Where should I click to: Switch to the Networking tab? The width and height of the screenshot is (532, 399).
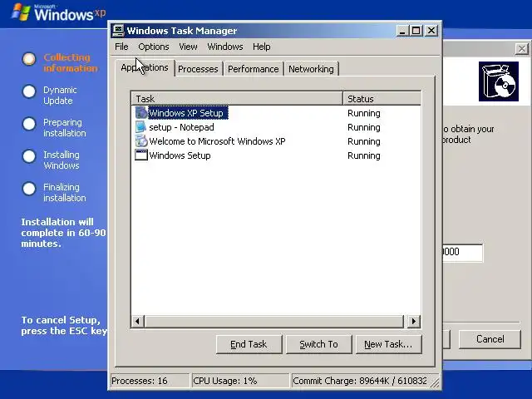pos(311,69)
